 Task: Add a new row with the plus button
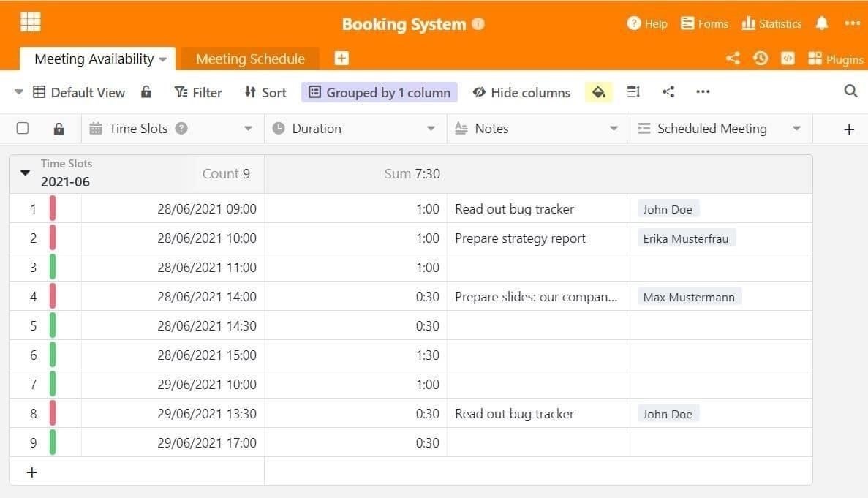coord(32,472)
